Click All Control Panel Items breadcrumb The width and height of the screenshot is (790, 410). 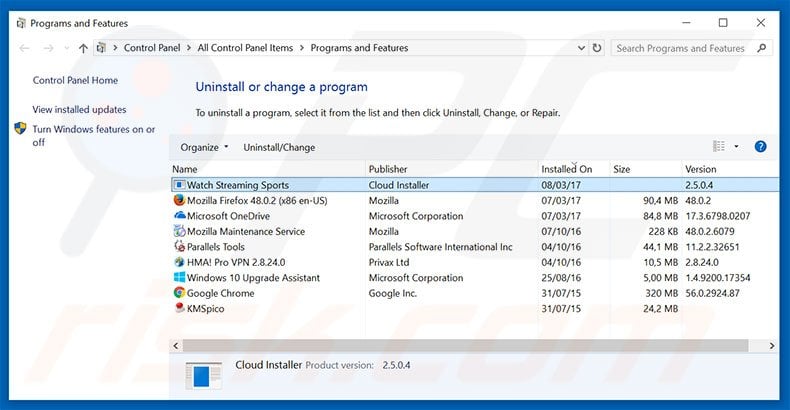tap(245, 48)
